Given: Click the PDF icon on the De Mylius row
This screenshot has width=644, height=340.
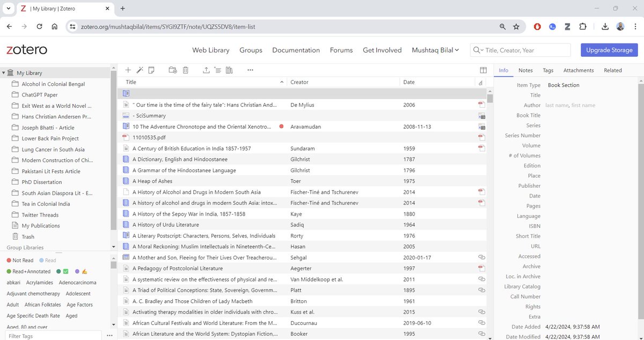Looking at the screenshot, I should [x=481, y=105].
